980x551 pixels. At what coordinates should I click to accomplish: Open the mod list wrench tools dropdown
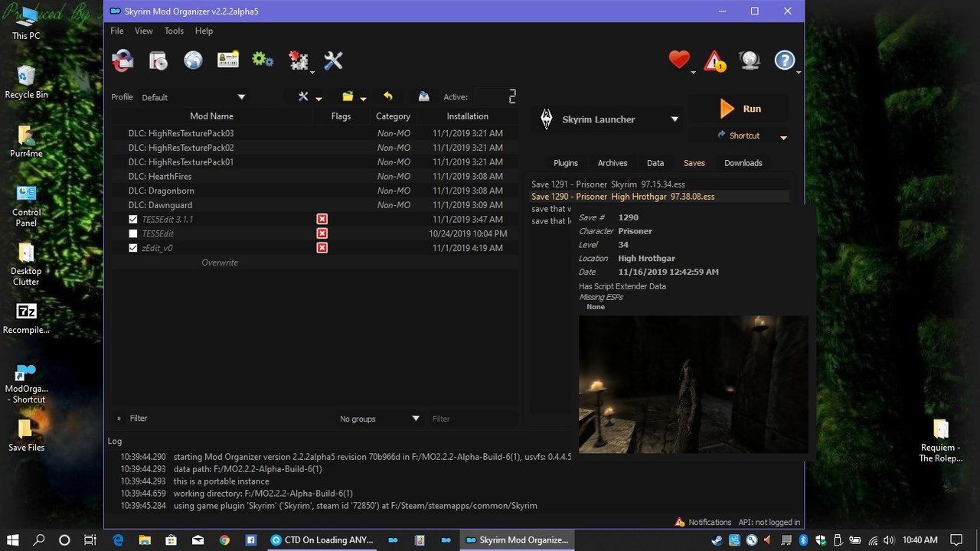(x=309, y=96)
